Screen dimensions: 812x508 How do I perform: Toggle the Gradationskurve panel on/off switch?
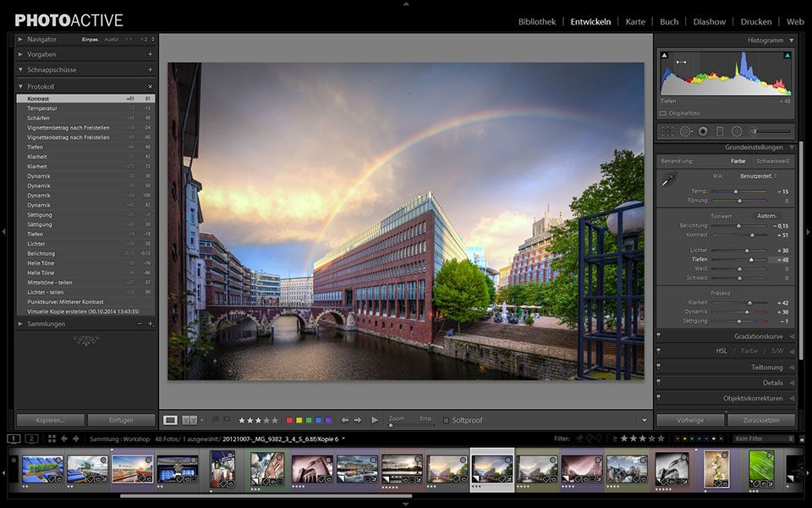659,336
